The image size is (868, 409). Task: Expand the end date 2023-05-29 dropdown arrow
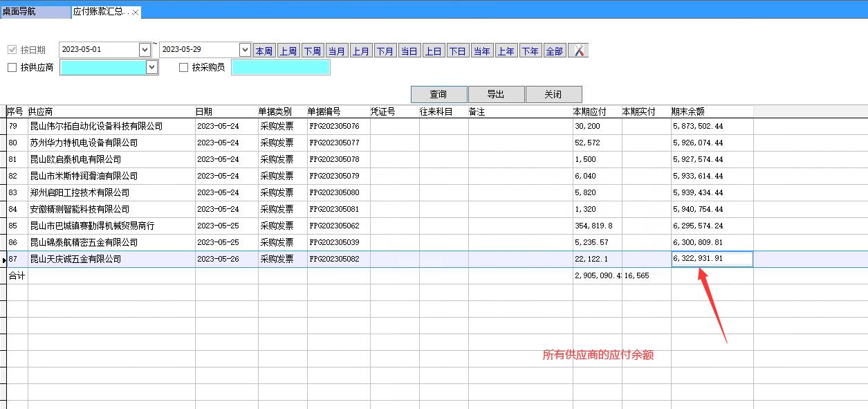click(x=245, y=50)
